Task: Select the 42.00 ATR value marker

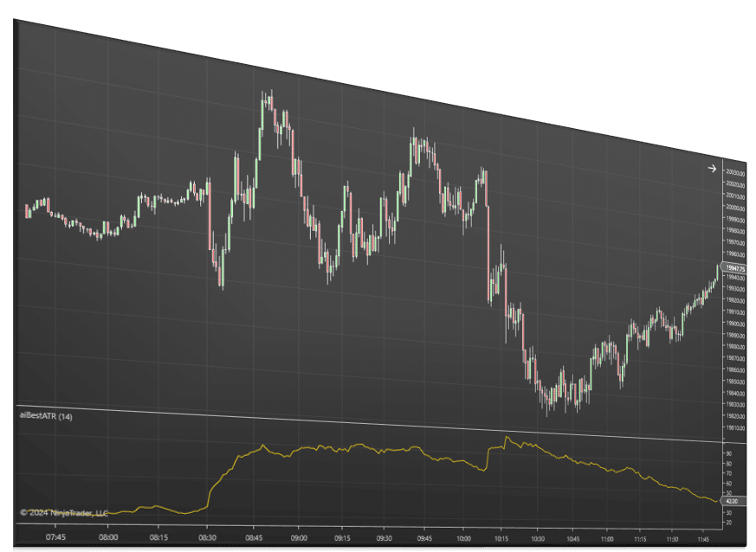Action: pyautogui.click(x=731, y=502)
